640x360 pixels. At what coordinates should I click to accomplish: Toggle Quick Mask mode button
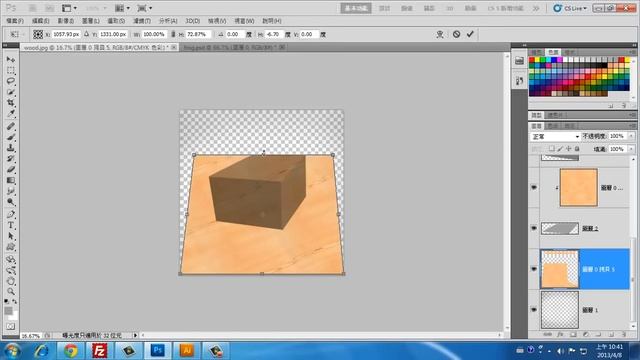[x=11, y=327]
